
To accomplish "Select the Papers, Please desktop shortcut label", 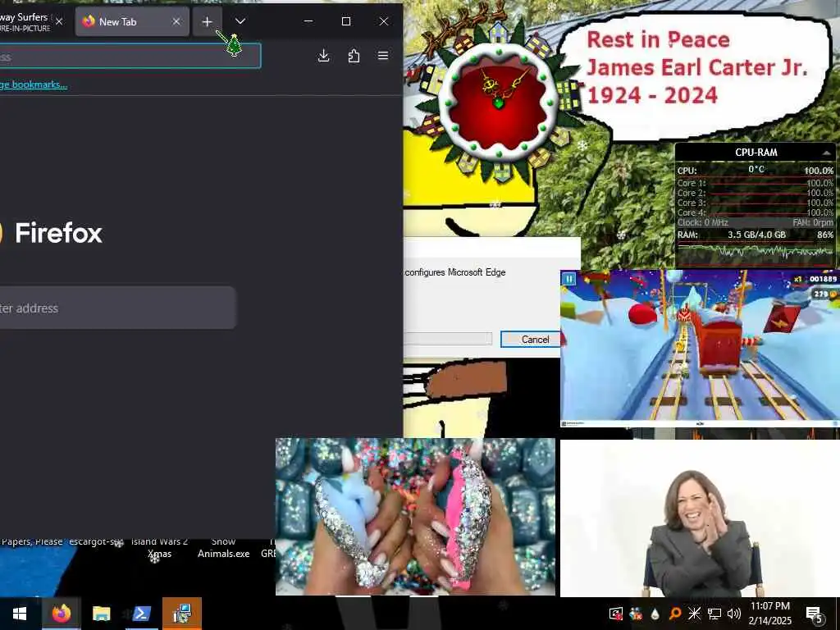I will click(32, 541).
